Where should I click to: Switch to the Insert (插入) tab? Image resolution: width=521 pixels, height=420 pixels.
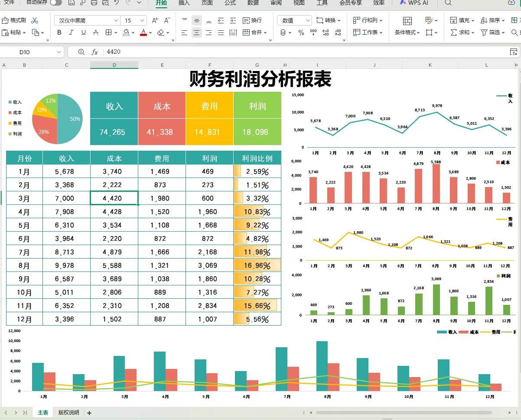[x=184, y=3]
